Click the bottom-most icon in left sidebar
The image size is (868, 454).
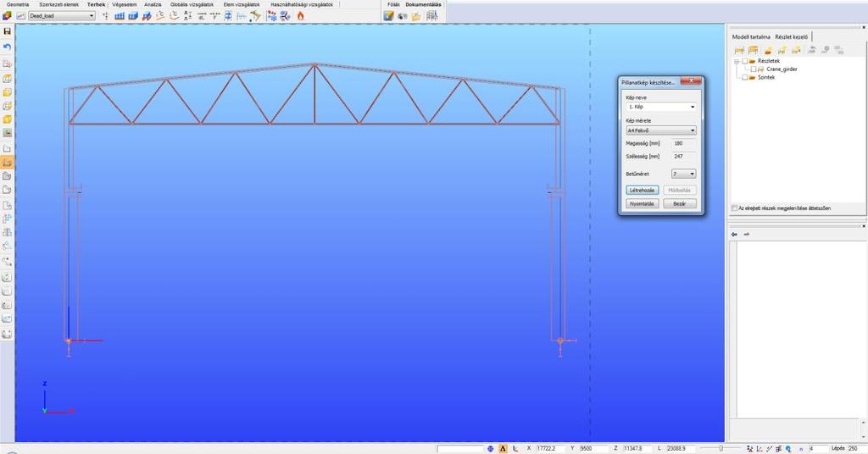coord(7,334)
